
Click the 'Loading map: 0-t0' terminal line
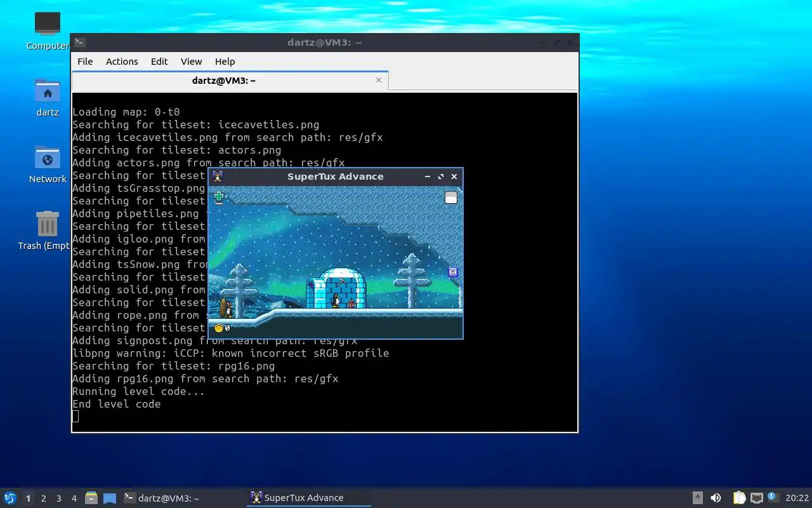(126, 112)
